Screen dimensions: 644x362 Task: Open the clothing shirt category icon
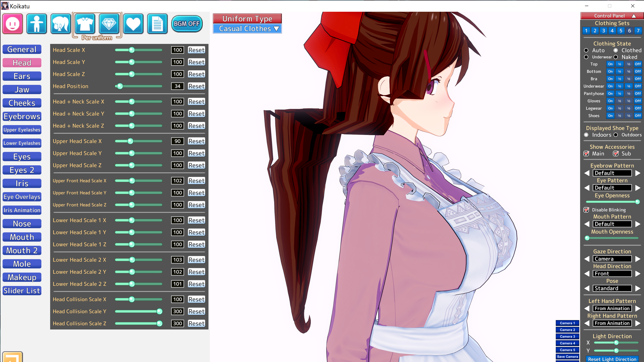tap(85, 24)
